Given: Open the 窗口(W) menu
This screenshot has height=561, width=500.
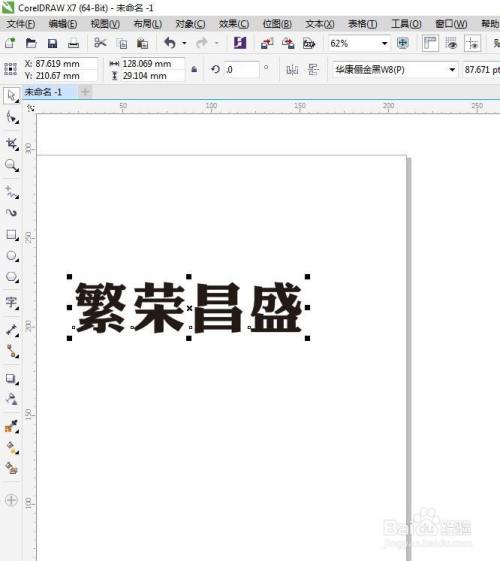Looking at the screenshot, I should [x=451, y=24].
